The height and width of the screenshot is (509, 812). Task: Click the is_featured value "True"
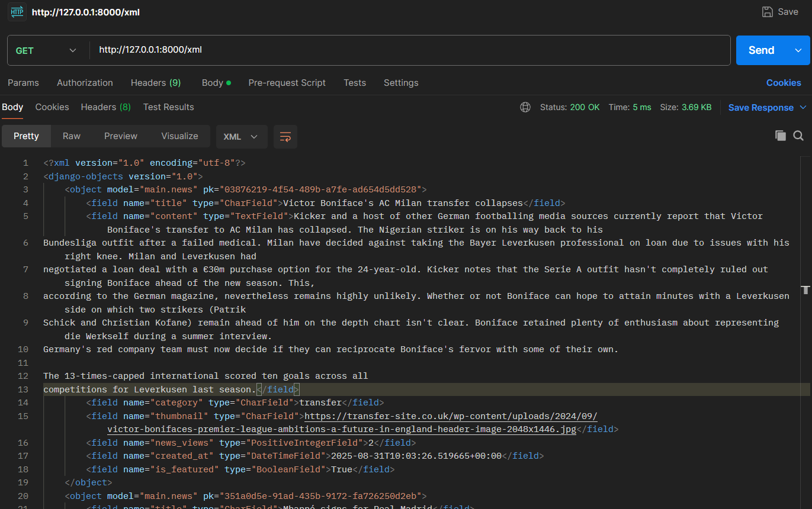(x=342, y=469)
